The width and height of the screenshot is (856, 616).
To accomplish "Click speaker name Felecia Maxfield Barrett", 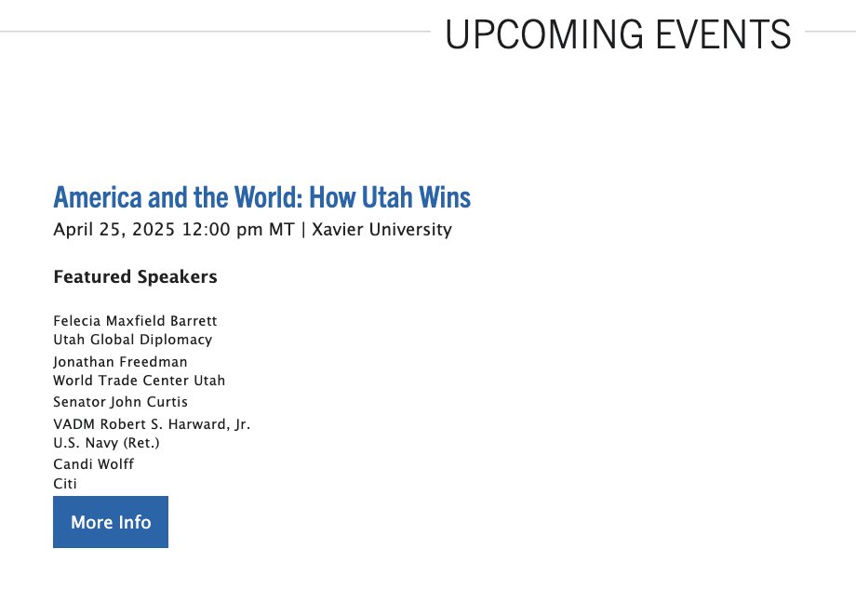I will [x=135, y=321].
